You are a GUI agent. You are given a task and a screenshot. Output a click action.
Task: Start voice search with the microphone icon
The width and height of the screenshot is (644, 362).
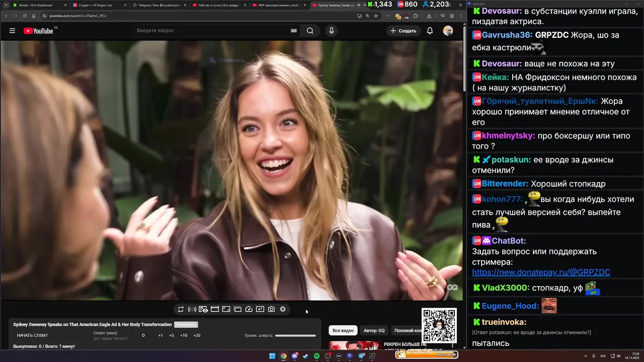[x=331, y=31]
